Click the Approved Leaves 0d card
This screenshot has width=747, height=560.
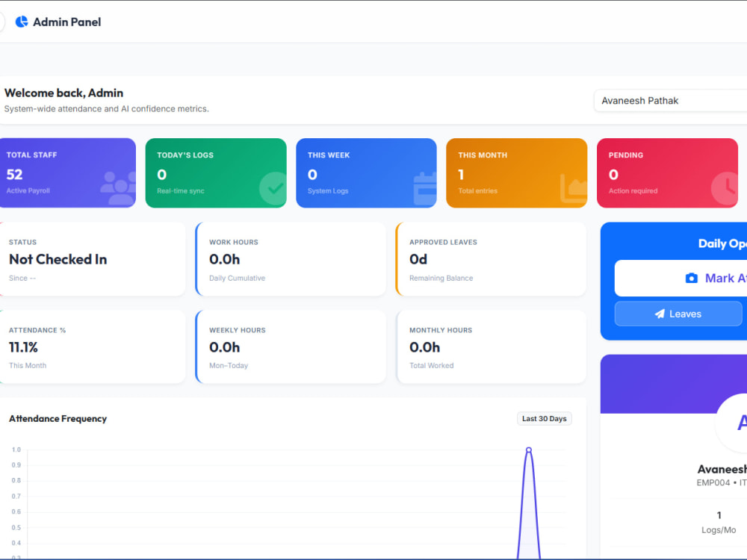coord(491,259)
